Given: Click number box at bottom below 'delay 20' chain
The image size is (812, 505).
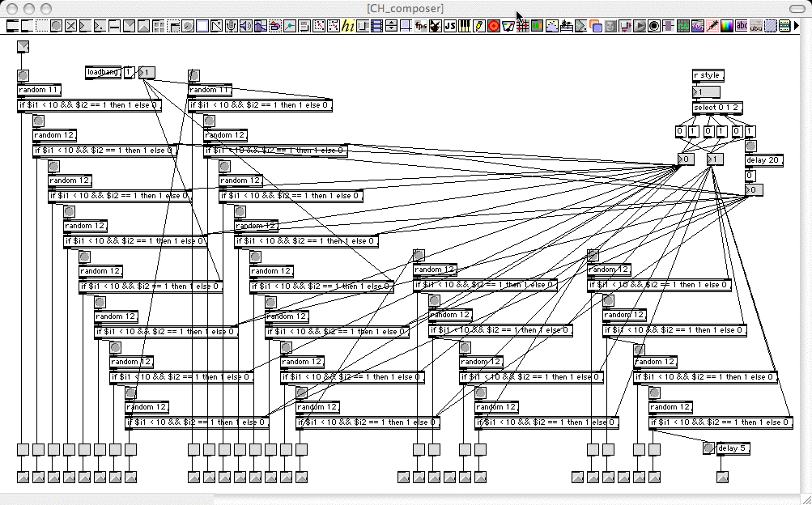Looking at the screenshot, I should coord(754,190).
